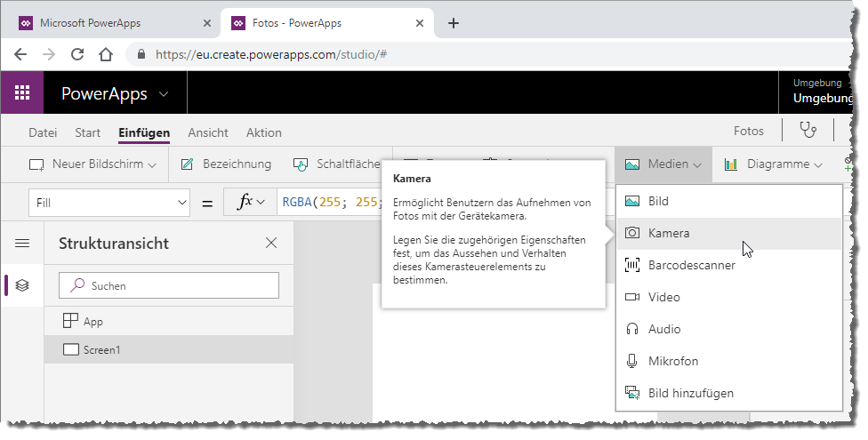
Task: Expand the Medien dropdown
Action: click(x=663, y=164)
